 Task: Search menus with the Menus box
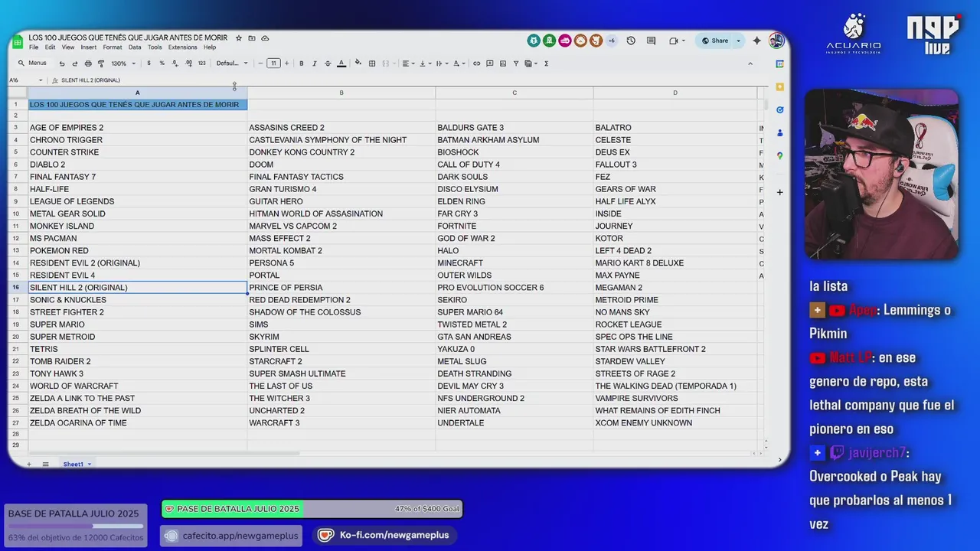pyautogui.click(x=32, y=64)
